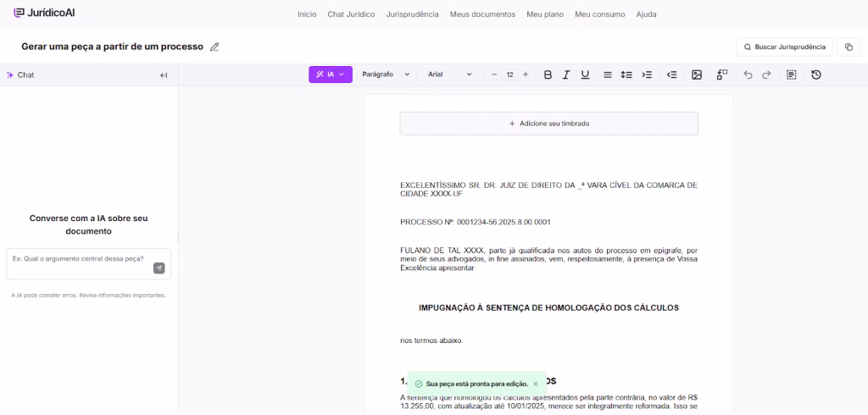Open the version history clock icon

(x=816, y=75)
